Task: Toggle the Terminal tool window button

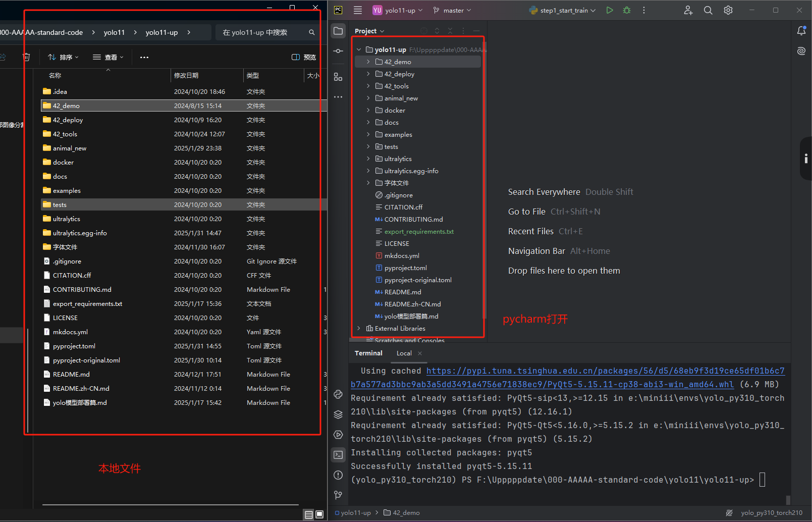Action: coord(338,455)
